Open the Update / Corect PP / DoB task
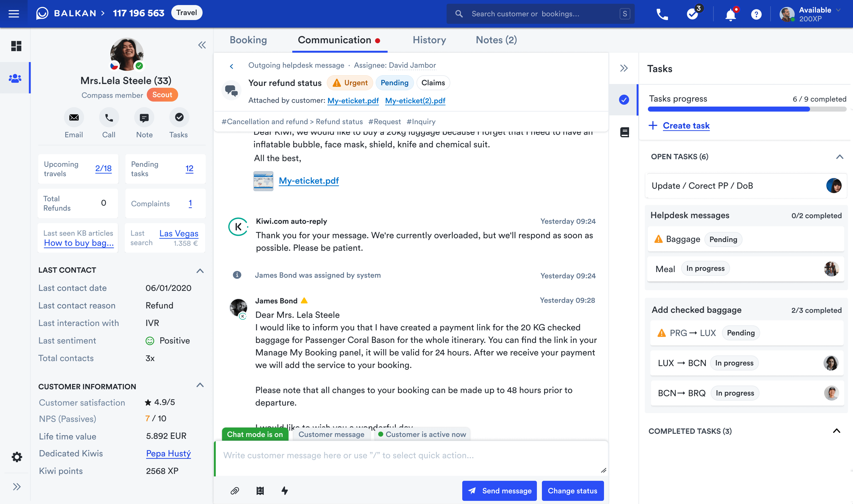853x504 pixels. [x=746, y=186]
